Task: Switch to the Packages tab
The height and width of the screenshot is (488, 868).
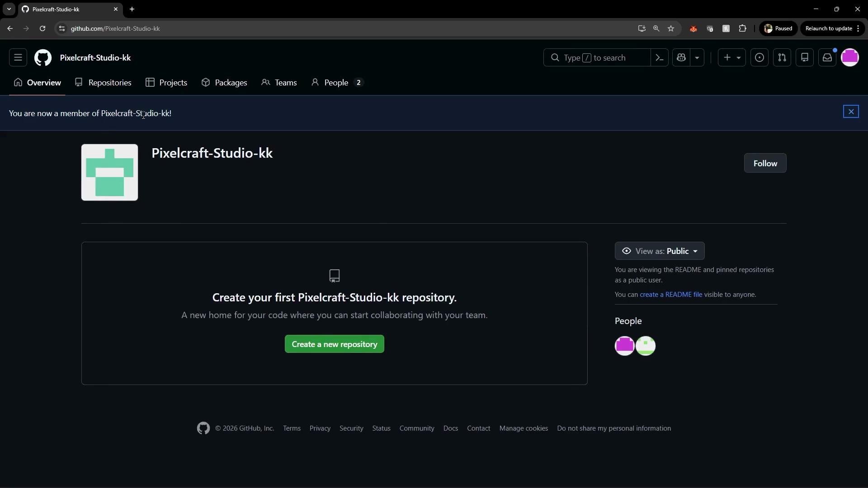Action: 224,82
